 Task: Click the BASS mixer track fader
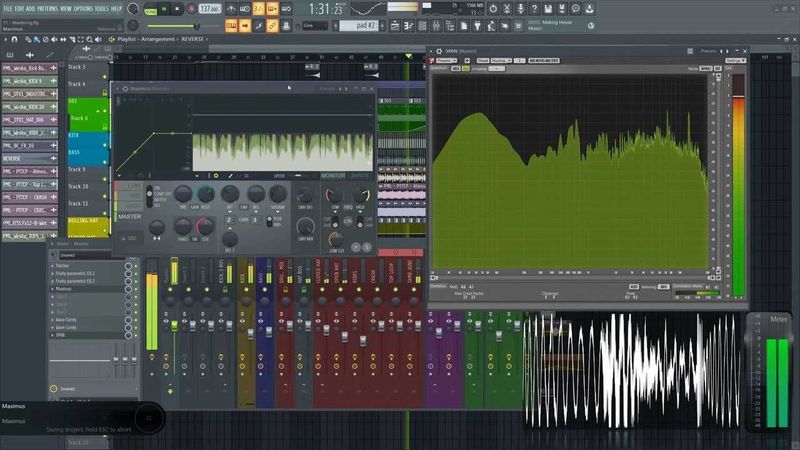tap(269, 332)
